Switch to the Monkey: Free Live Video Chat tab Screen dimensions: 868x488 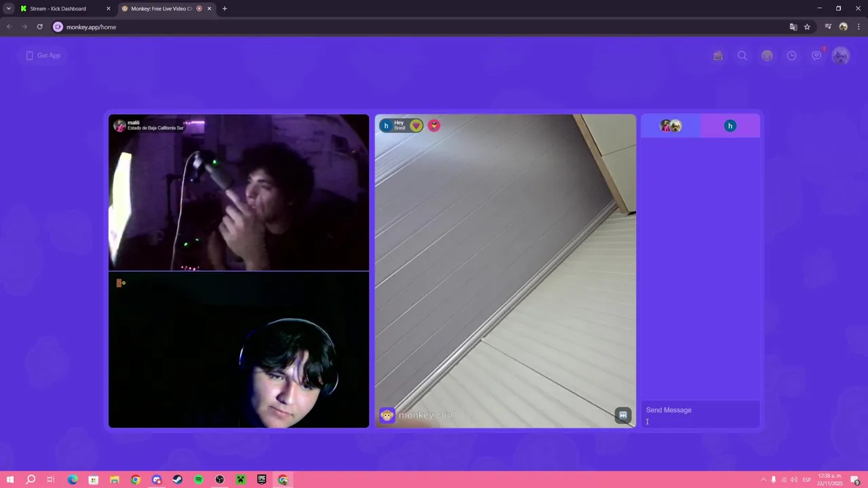[167, 9]
